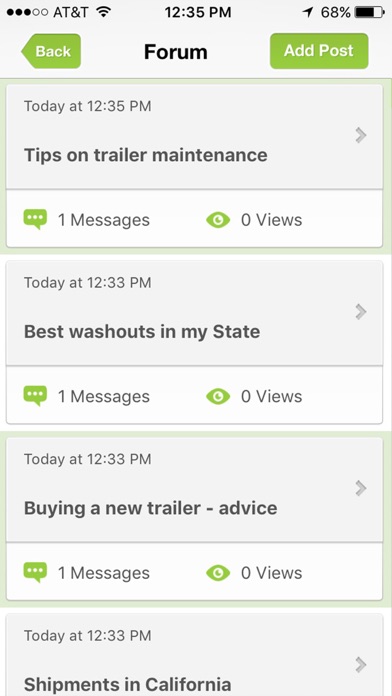Open chevron for Best washouts in my State
This screenshot has height=696, width=392.
(x=361, y=312)
